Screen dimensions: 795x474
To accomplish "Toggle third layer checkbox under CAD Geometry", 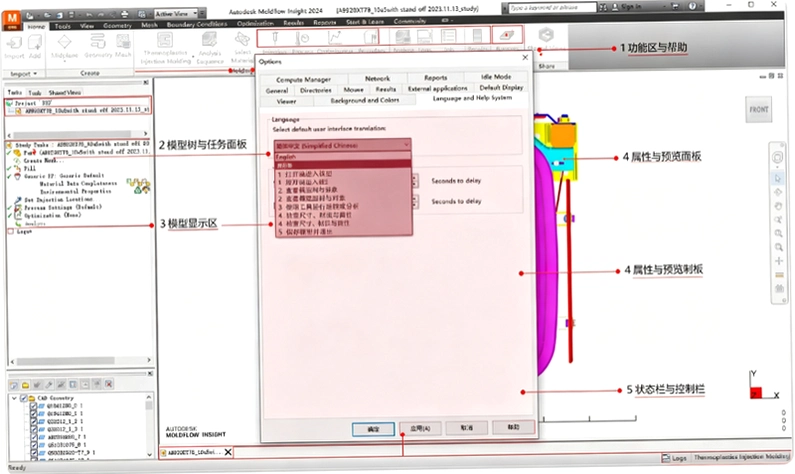I will [x=33, y=421].
